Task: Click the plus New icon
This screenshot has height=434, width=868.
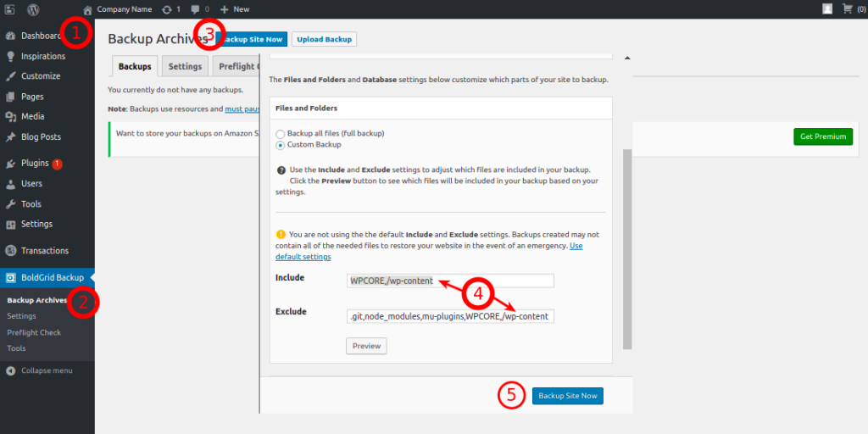Action: (224, 9)
